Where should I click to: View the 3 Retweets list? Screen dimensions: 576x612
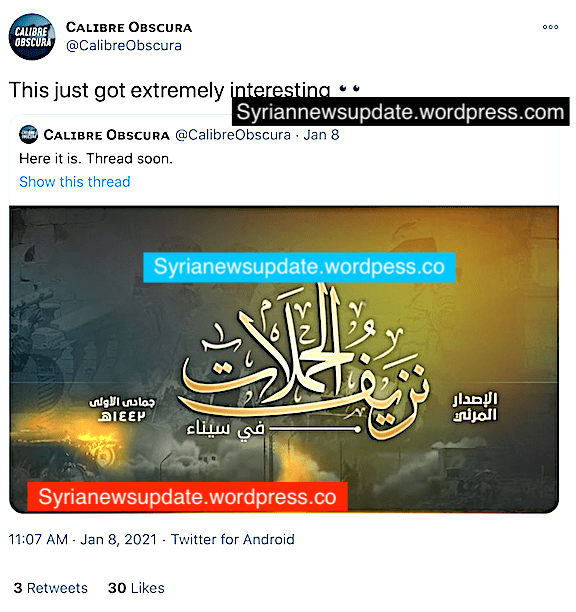[x=50, y=588]
